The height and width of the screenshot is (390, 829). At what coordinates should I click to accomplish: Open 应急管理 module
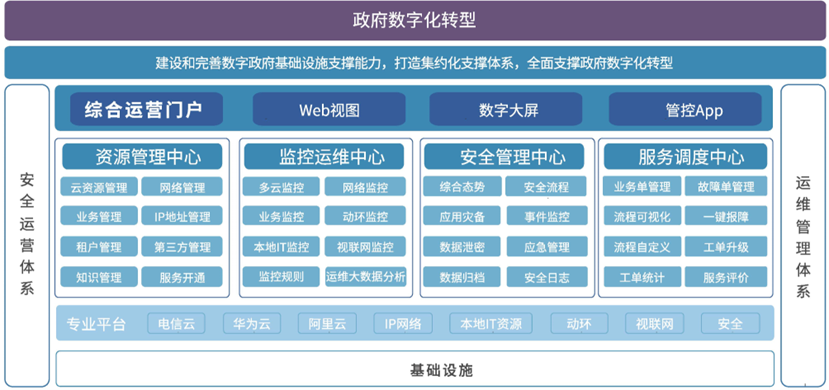[547, 246]
